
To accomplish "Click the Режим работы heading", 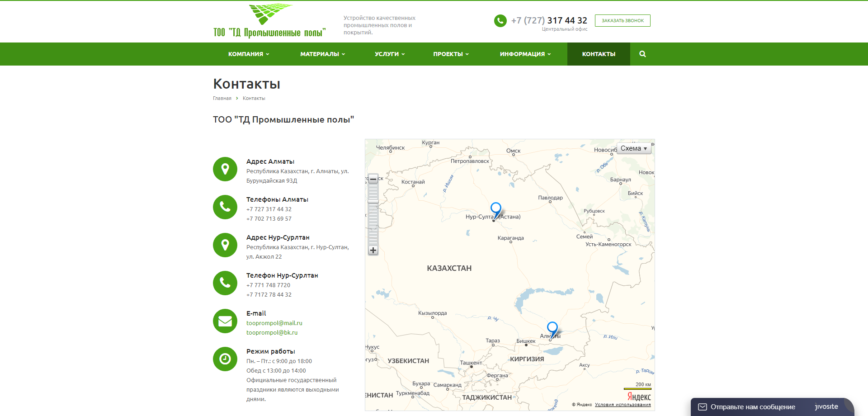I will (x=270, y=351).
